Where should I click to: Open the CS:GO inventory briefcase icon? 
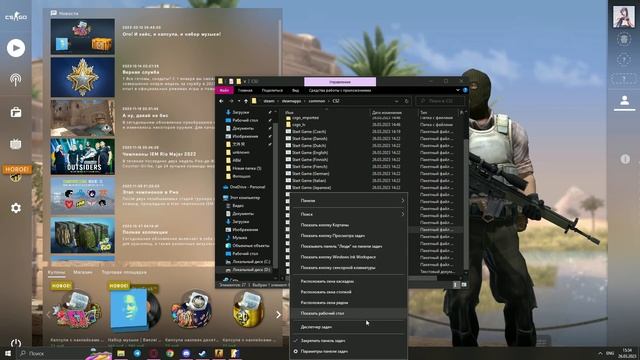pyautogui.click(x=16, y=112)
